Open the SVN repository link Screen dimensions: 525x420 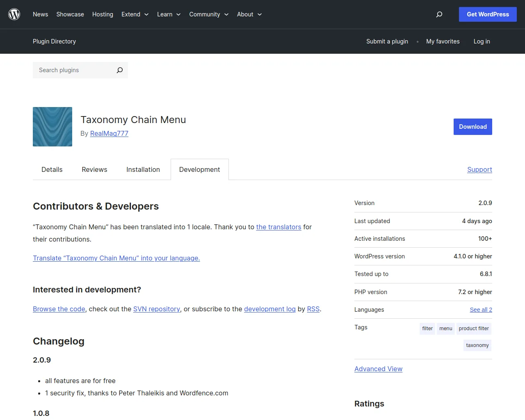[157, 309]
